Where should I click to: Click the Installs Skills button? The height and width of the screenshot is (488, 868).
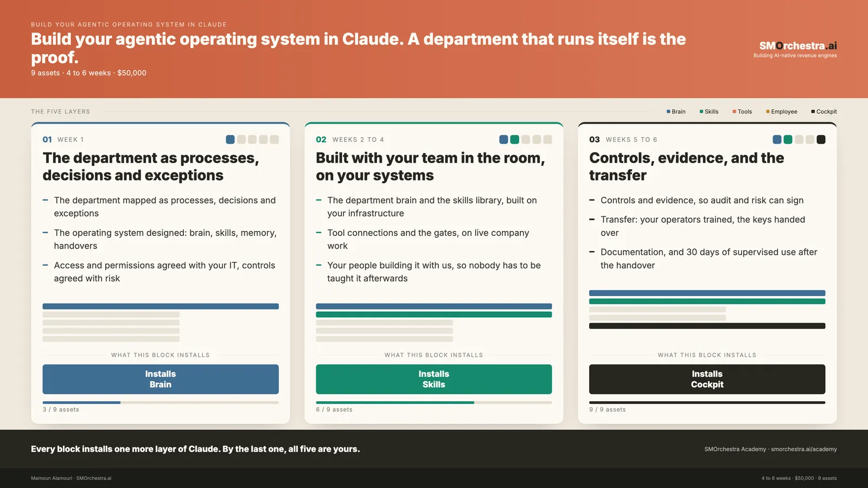pos(434,379)
